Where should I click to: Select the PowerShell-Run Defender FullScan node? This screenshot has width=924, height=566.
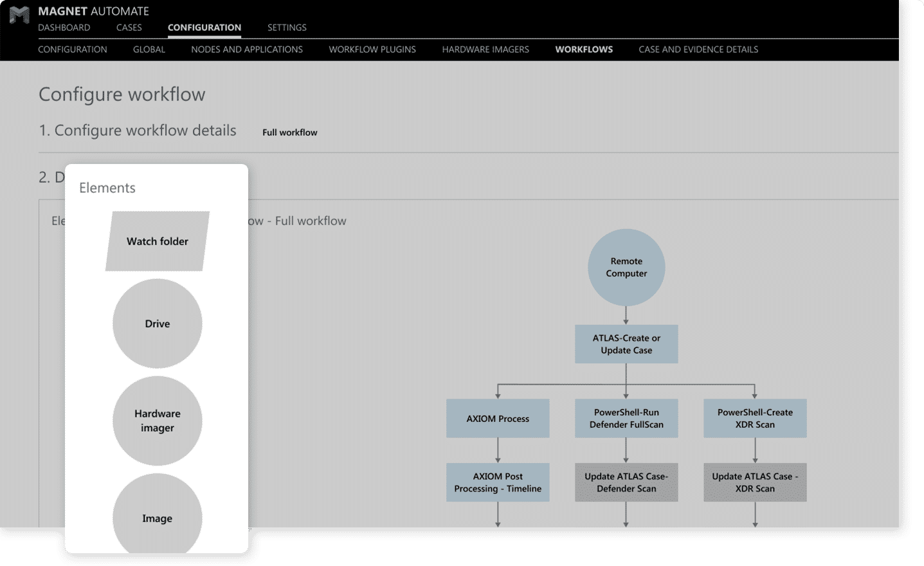click(x=626, y=419)
